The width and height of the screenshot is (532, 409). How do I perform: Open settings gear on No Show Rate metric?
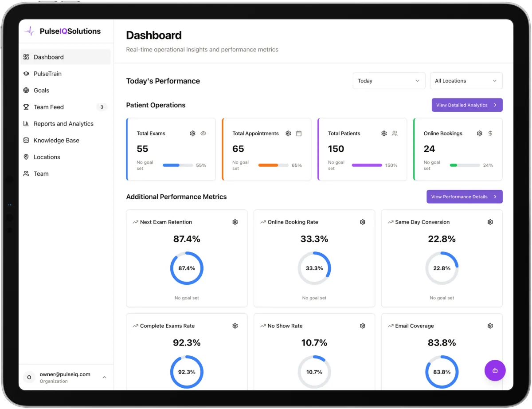pos(363,326)
